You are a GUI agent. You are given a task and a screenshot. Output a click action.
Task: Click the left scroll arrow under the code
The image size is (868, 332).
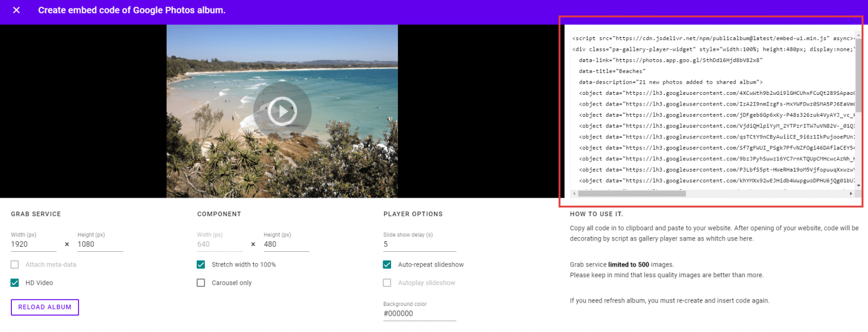click(575, 194)
